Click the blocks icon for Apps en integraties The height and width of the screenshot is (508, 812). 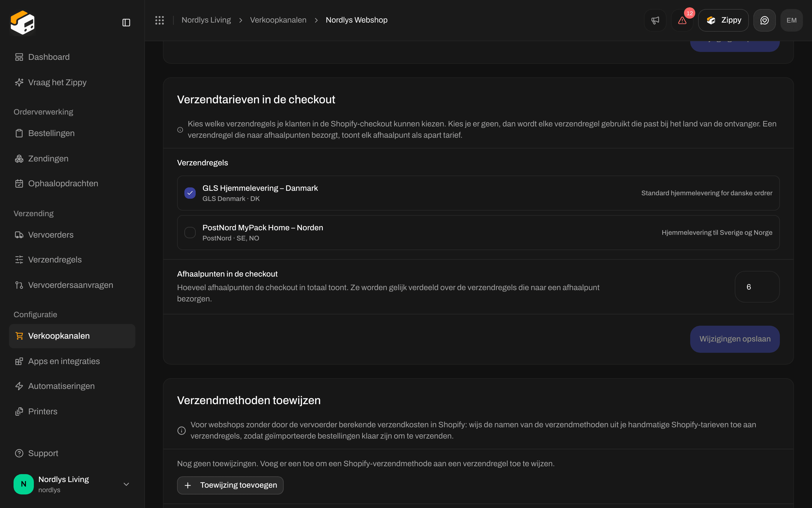(x=19, y=361)
